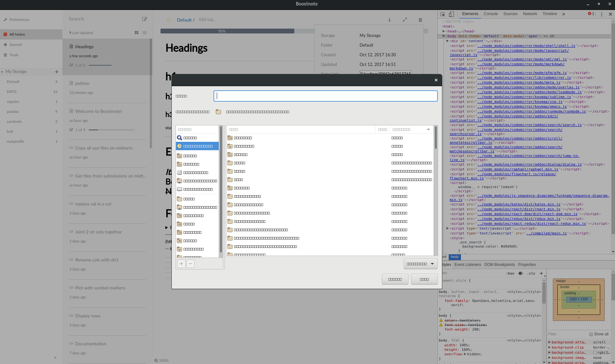Click the background-color rgb color swatch
615x364 pixels.
[x=595, y=353]
